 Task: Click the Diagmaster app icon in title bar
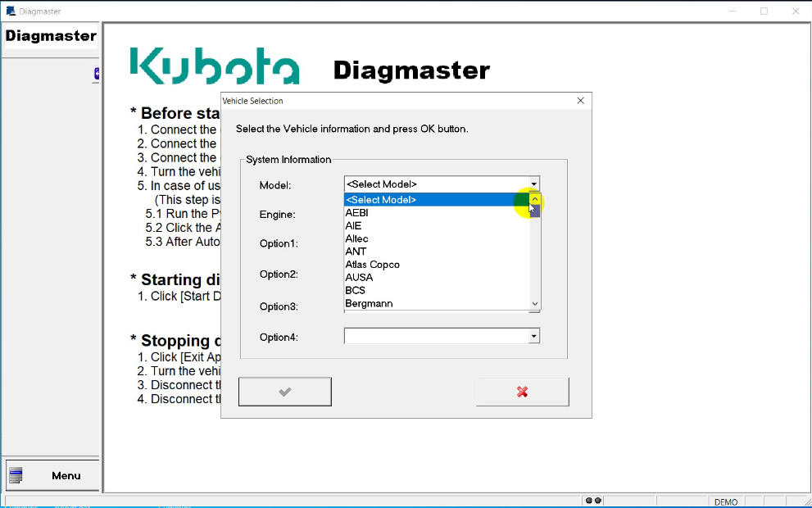tap(10, 11)
